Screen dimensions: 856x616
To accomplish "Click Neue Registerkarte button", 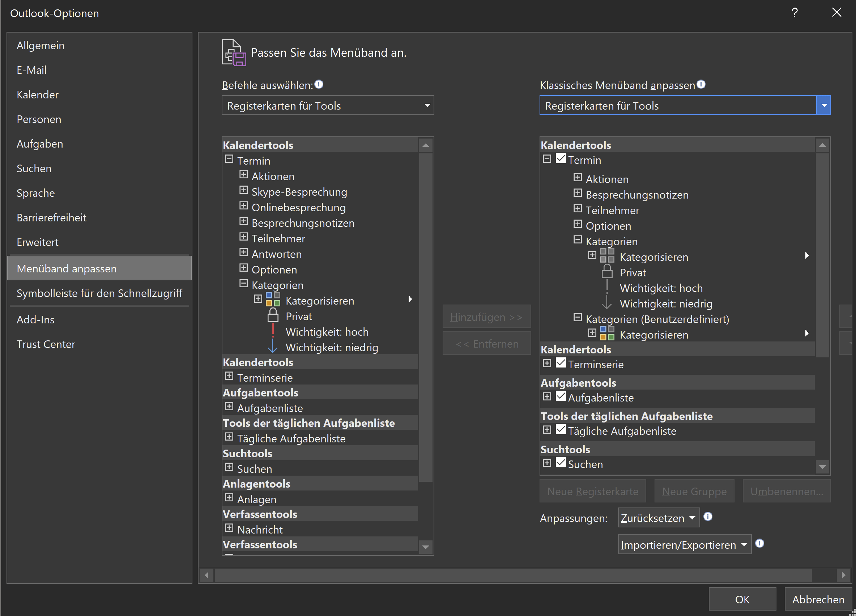I will [x=593, y=491].
